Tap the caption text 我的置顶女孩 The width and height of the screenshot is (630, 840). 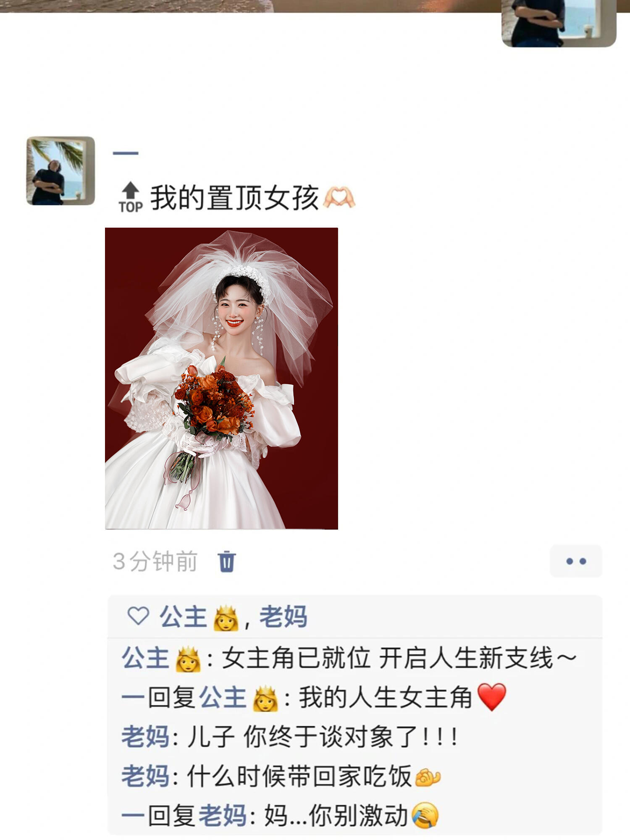pos(235,197)
